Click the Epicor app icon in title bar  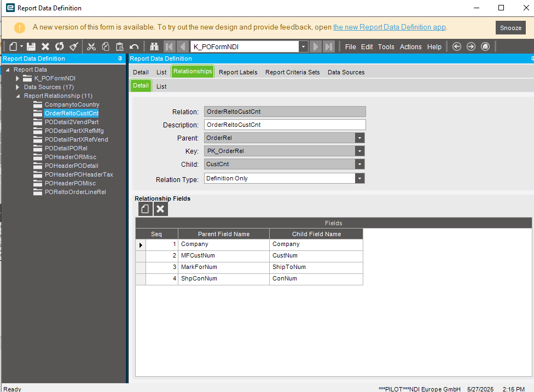point(10,8)
